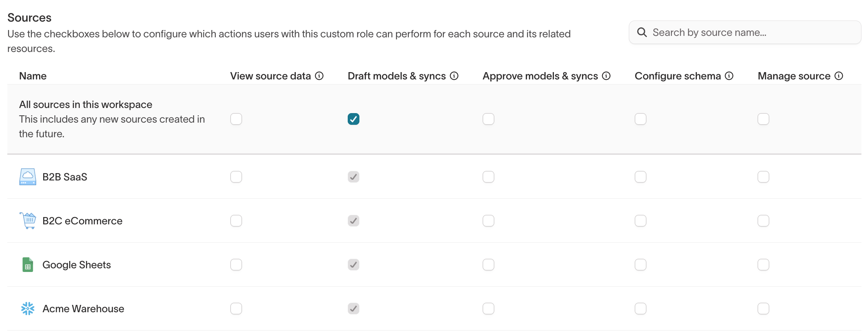868x336 pixels.
Task: Check View source data for B2C eCommerce
Action: (236, 221)
